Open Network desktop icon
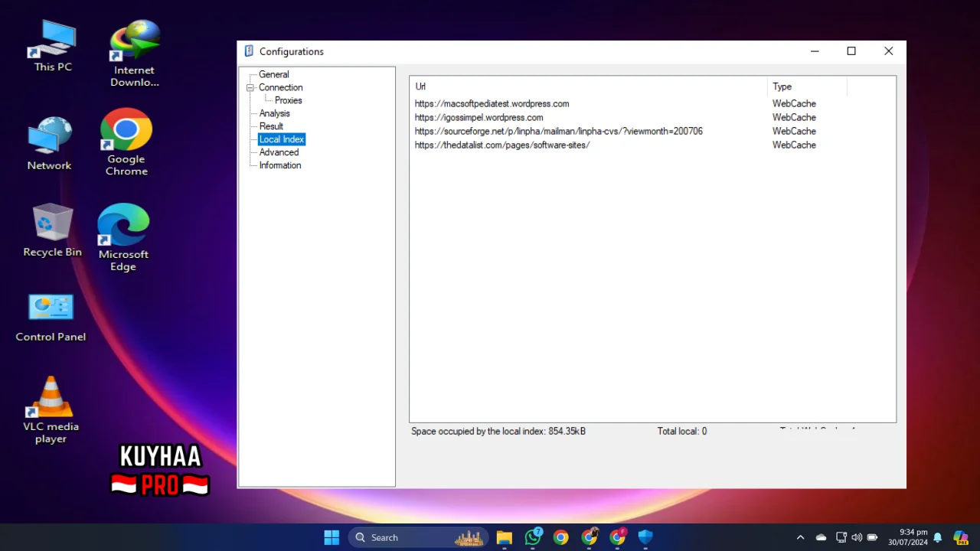This screenshot has width=980, height=551. [50, 144]
